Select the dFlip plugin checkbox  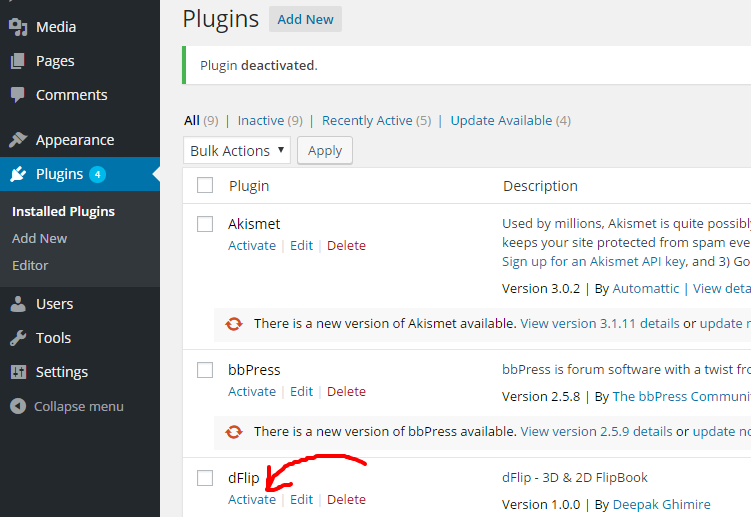[x=205, y=478]
